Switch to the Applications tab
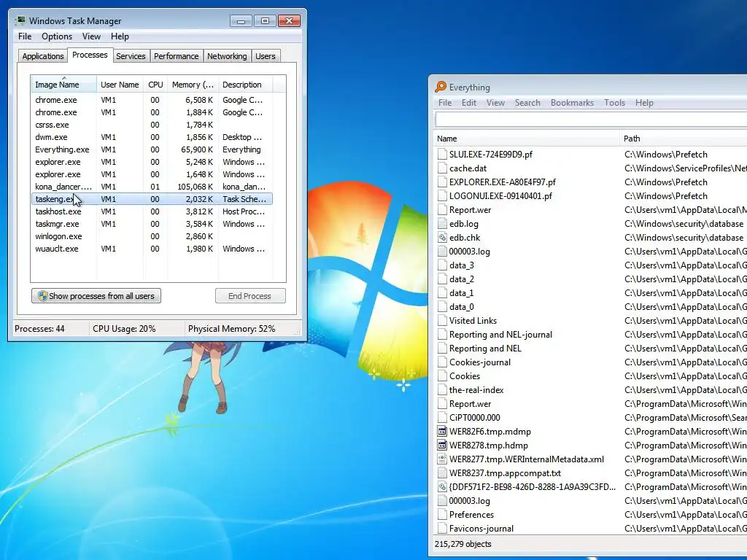The height and width of the screenshot is (560, 747). pos(43,56)
